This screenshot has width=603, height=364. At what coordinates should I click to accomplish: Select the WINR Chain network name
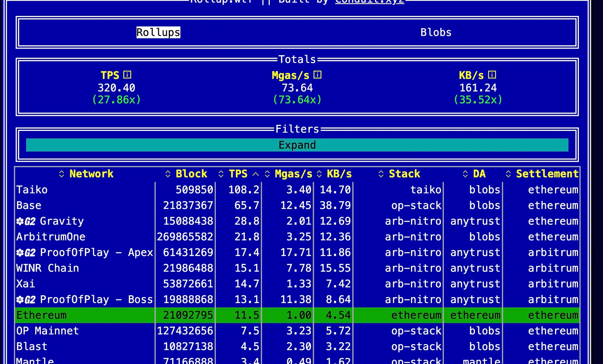tap(48, 268)
